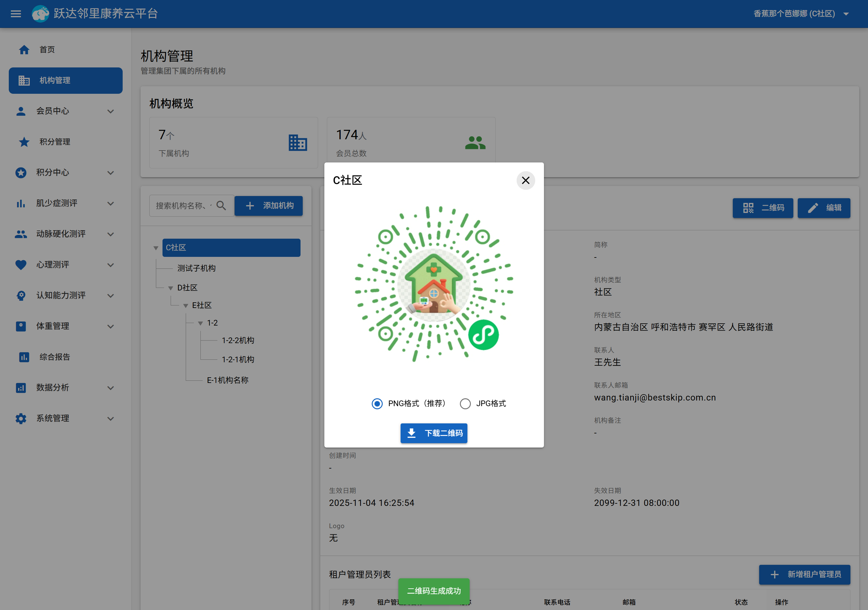Click the 新增租户管理员 button
868x610 pixels.
tap(805, 575)
